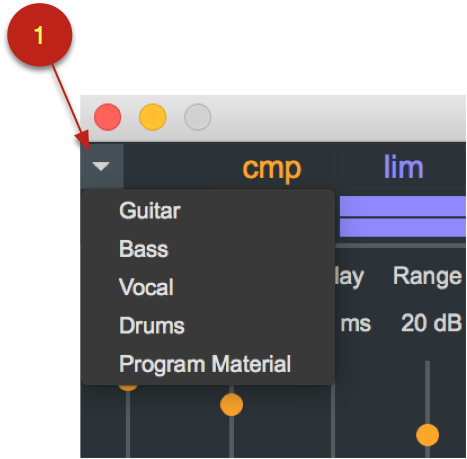Switch to the orange cmp tab
The image size is (467, 459).
point(272,168)
